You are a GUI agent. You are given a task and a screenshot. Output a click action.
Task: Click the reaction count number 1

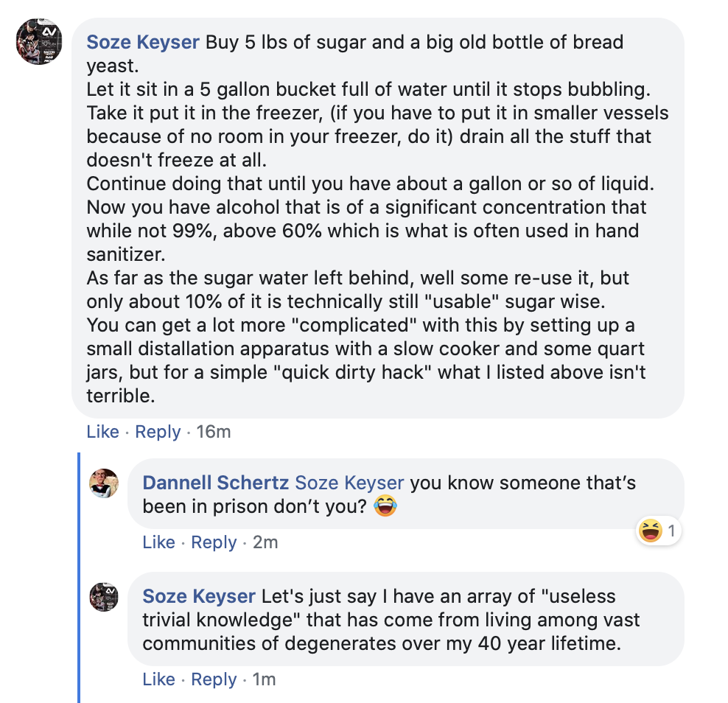(671, 531)
